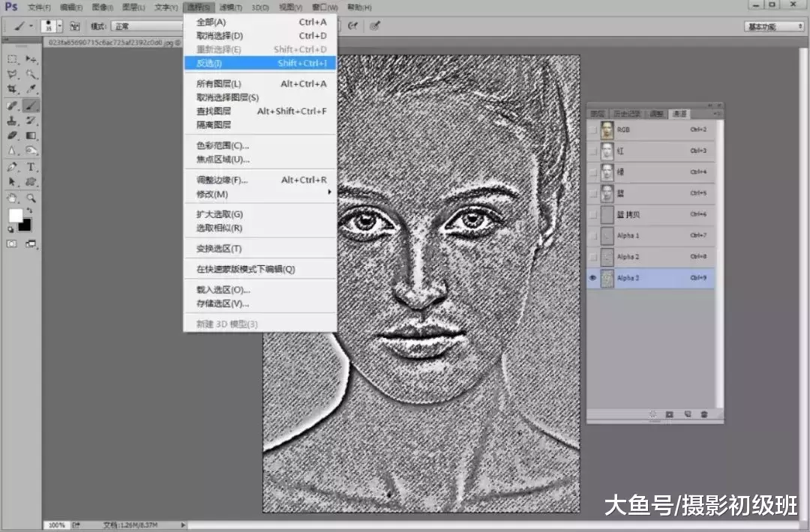Show the 绿 channel visibility
The height and width of the screenshot is (532, 810).
(x=593, y=172)
